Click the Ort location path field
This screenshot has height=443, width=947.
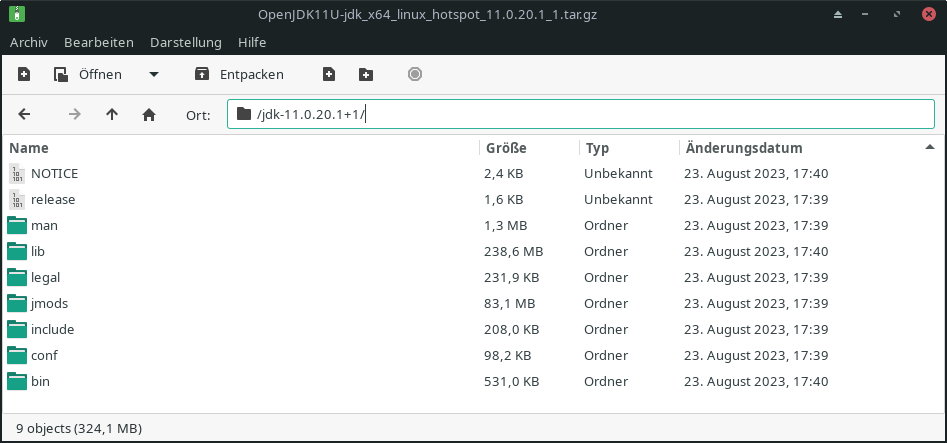coord(581,114)
